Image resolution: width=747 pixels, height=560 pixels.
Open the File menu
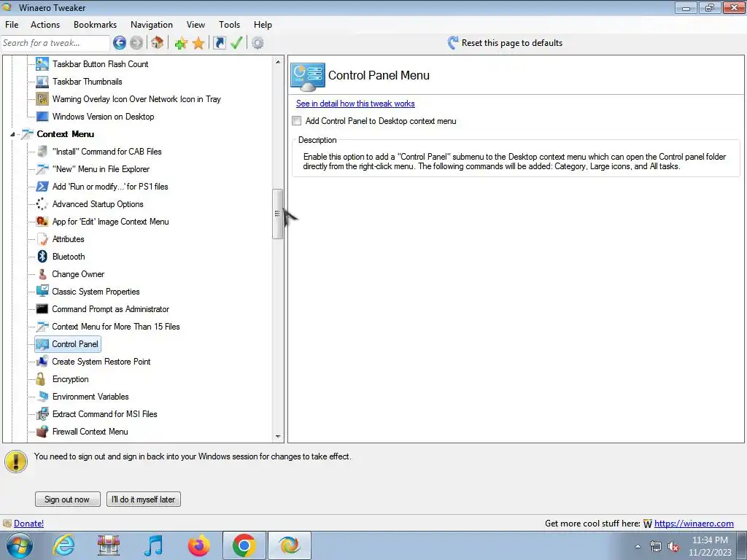(x=12, y=25)
